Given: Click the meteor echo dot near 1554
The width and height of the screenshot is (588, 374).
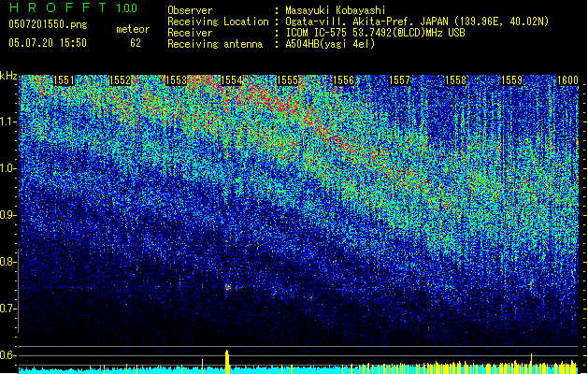Looking at the screenshot, I should 227,288.
